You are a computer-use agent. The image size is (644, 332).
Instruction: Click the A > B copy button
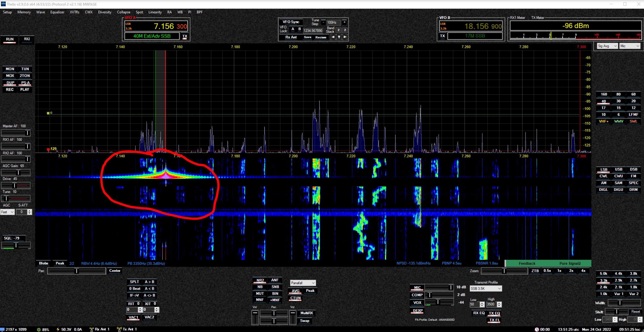(x=149, y=282)
